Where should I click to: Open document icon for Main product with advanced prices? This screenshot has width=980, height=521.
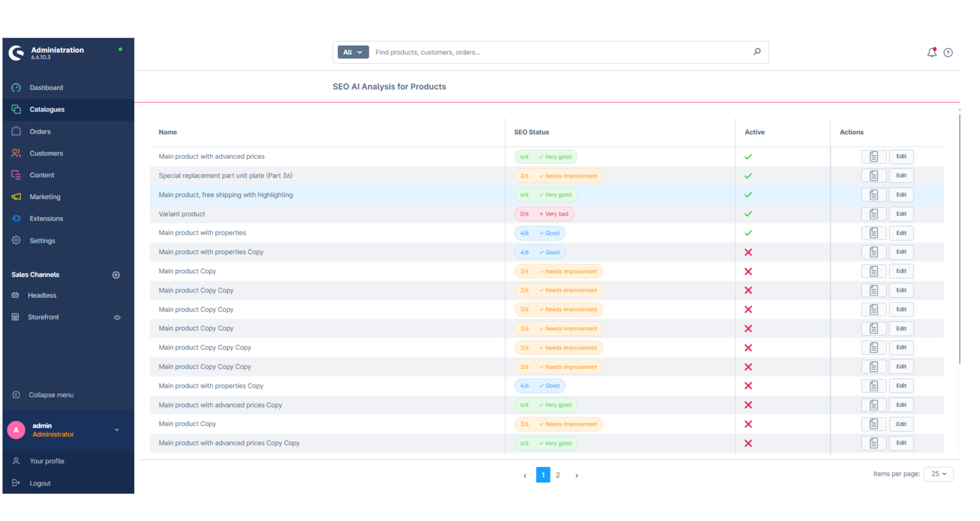point(874,157)
